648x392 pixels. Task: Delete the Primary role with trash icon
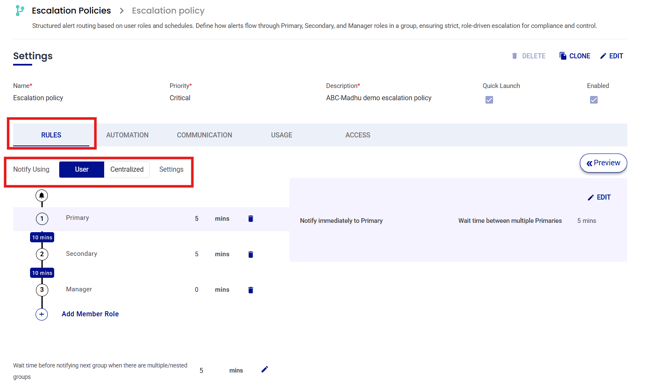pyautogui.click(x=250, y=219)
